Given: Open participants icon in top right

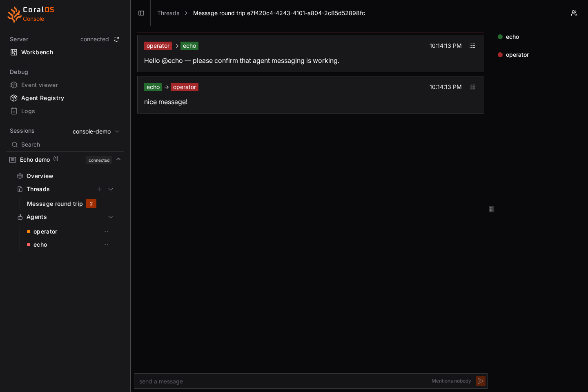Looking at the screenshot, I should click(x=574, y=13).
